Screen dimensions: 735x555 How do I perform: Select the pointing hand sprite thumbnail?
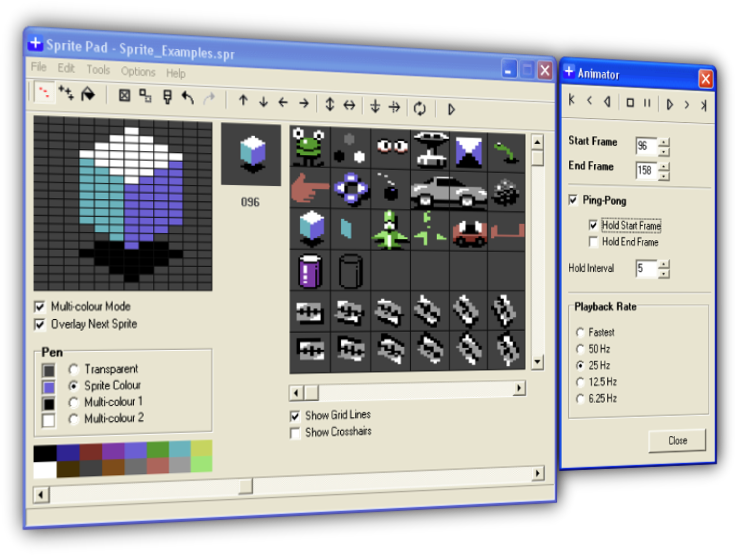click(310, 188)
